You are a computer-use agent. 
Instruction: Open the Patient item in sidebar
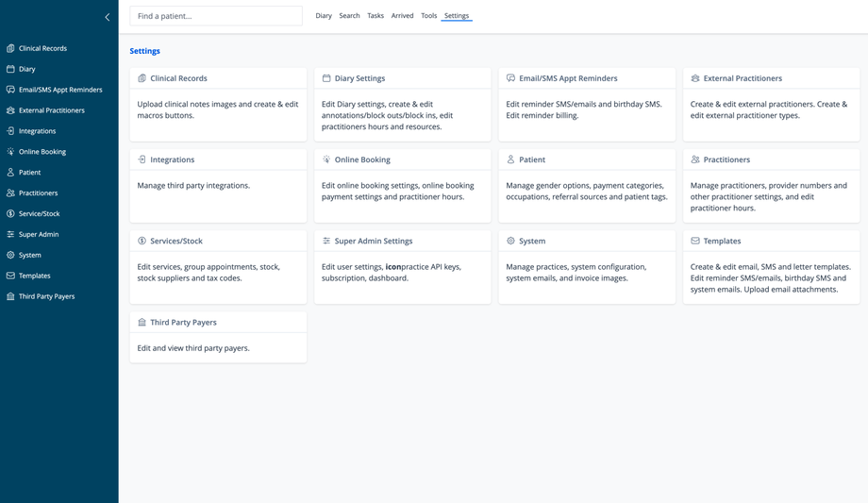pyautogui.click(x=29, y=173)
